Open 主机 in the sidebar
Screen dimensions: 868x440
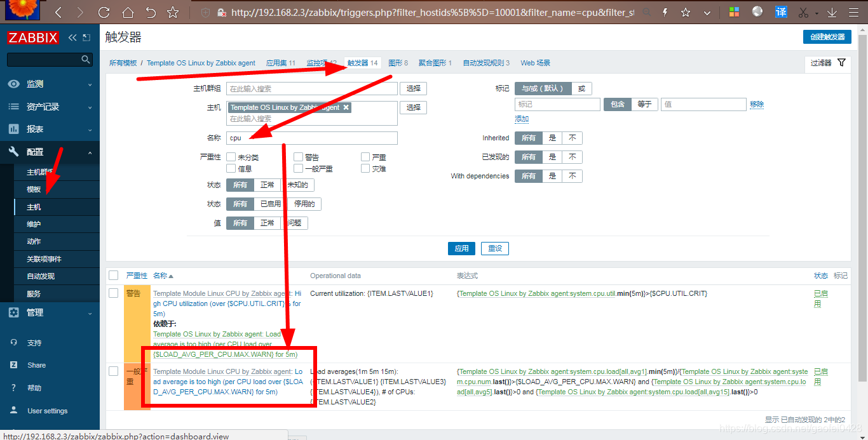point(34,207)
